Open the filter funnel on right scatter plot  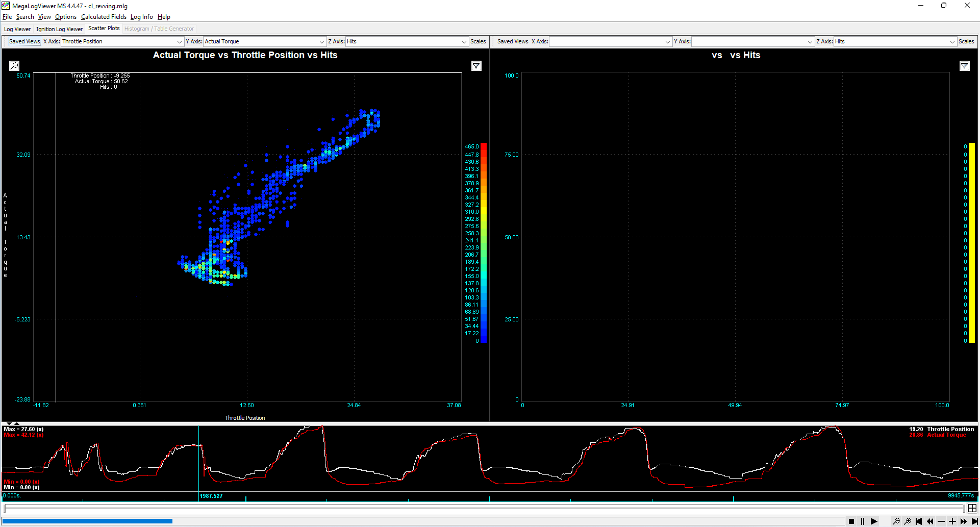964,66
